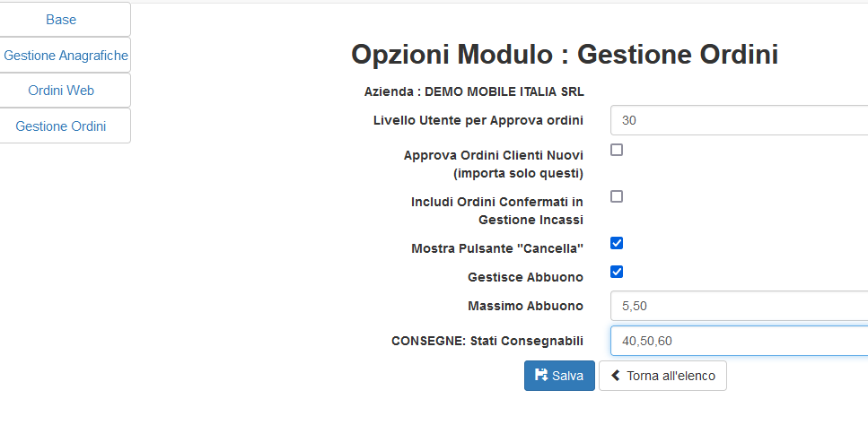Click the Livello Utente per Approva ordini field
The height and width of the screenshot is (425, 868).
pos(738,120)
